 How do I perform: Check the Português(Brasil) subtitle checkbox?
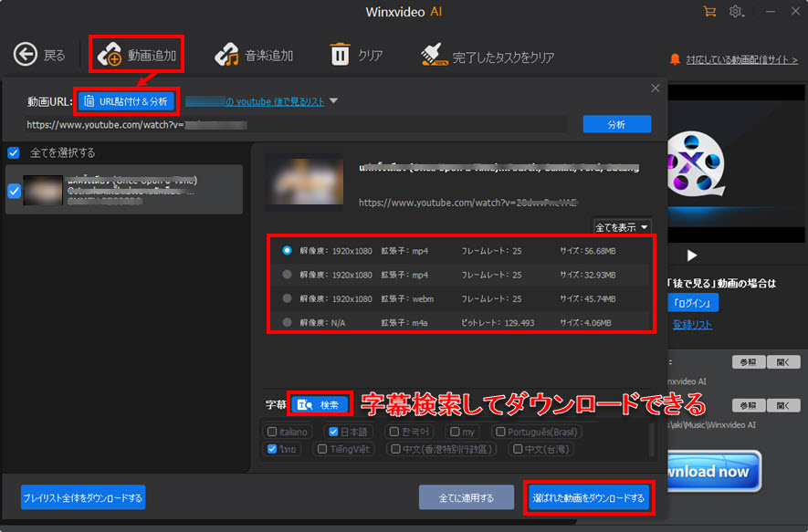tap(500, 432)
